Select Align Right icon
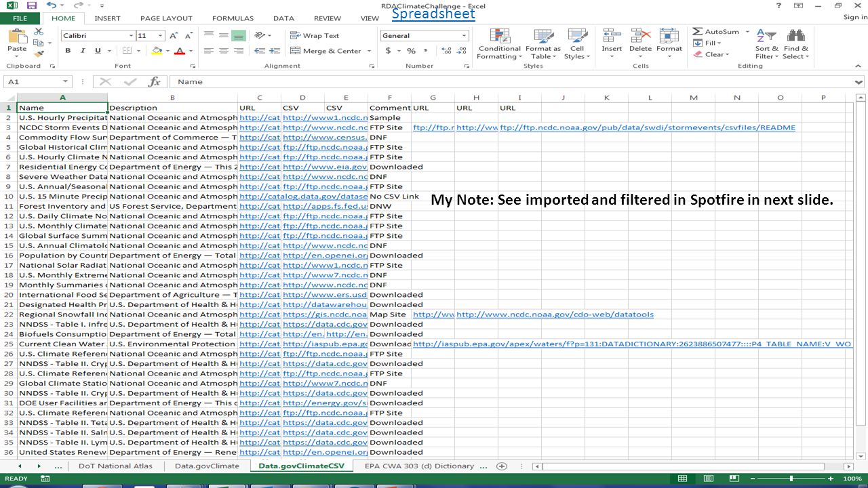Image resolution: width=868 pixels, height=488 pixels. click(x=238, y=51)
